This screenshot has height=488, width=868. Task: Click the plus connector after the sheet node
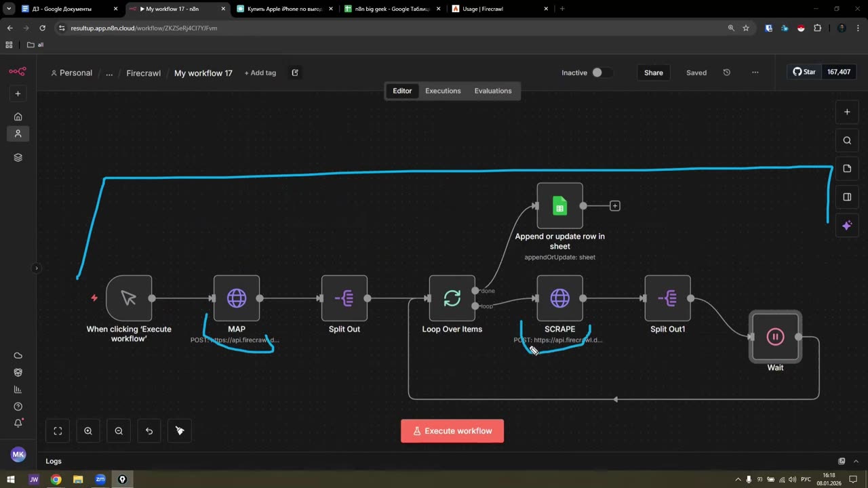click(x=615, y=205)
